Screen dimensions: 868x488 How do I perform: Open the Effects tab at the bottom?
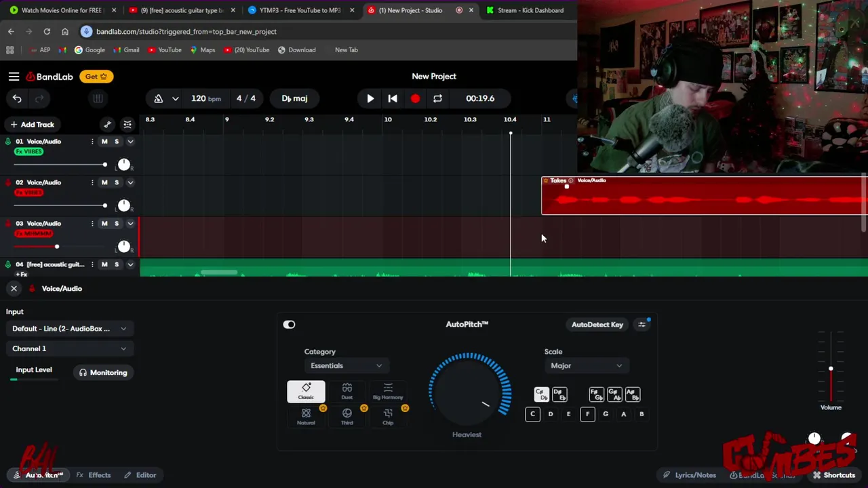[x=94, y=475]
